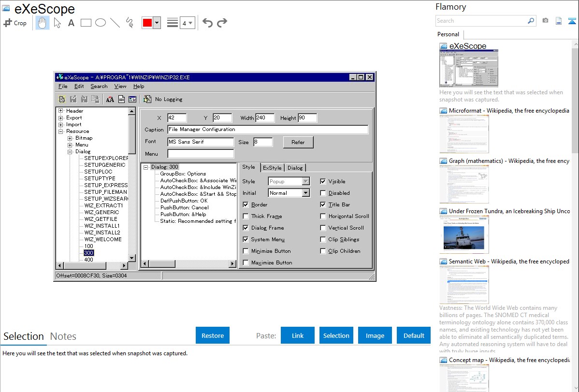Click the eXeScope font AA icon
The image size is (579, 392).
click(x=110, y=99)
